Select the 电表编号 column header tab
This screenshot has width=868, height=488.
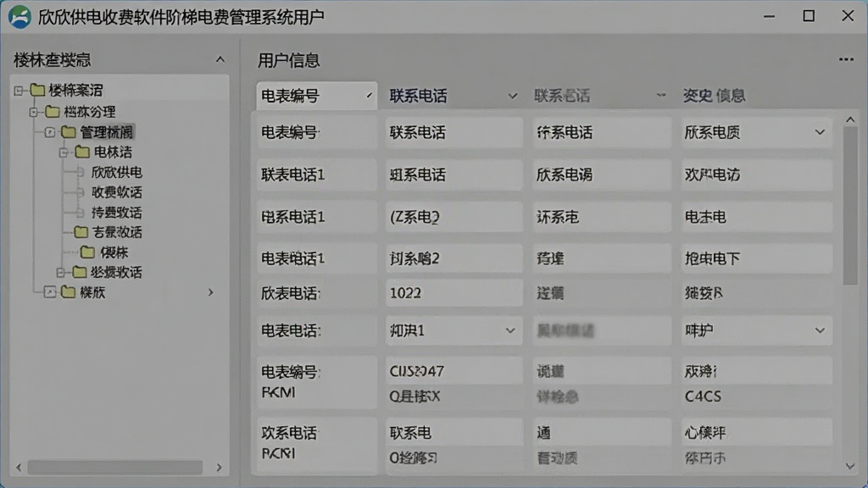coord(317,96)
